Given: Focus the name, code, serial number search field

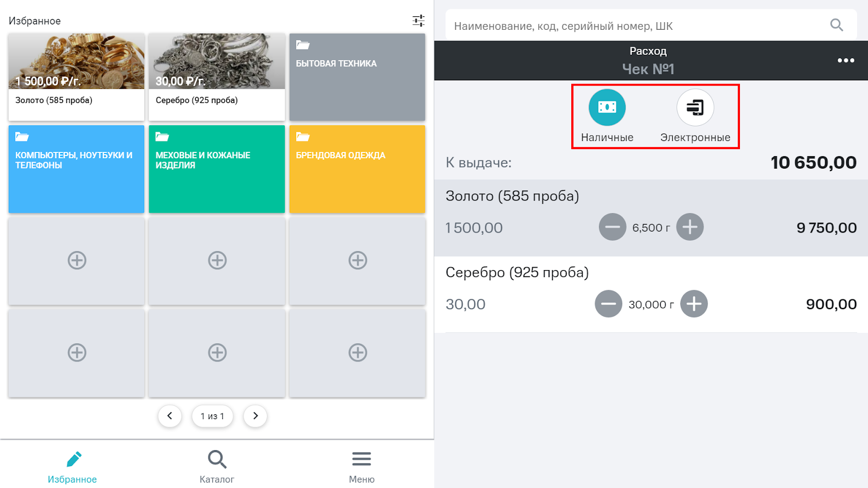Looking at the screenshot, I should point(651,25).
